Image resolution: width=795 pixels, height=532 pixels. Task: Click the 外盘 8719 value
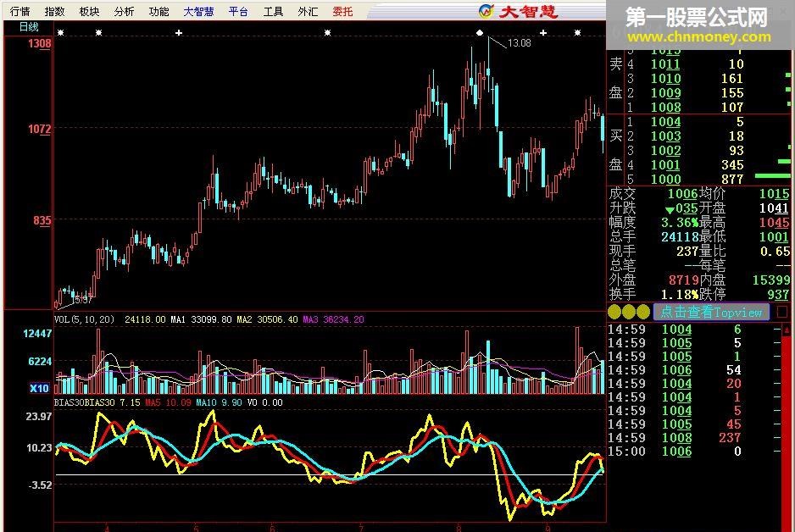click(x=683, y=280)
